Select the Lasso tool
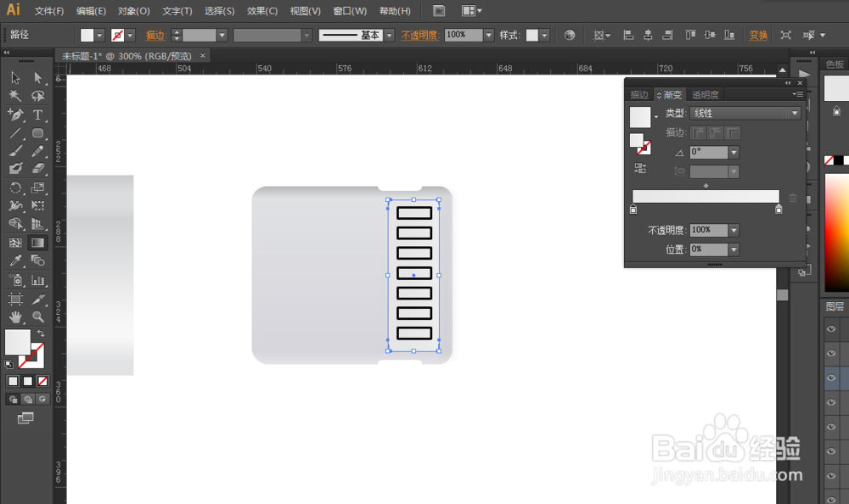 click(37, 96)
